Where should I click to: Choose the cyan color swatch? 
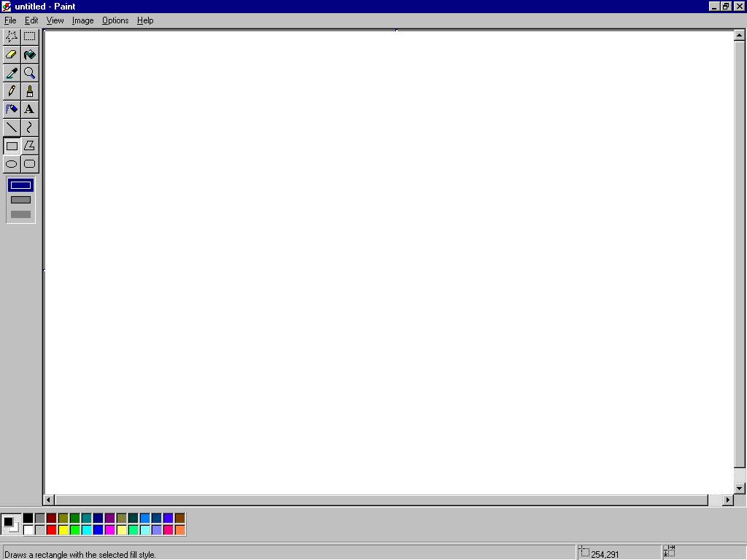(x=87, y=530)
